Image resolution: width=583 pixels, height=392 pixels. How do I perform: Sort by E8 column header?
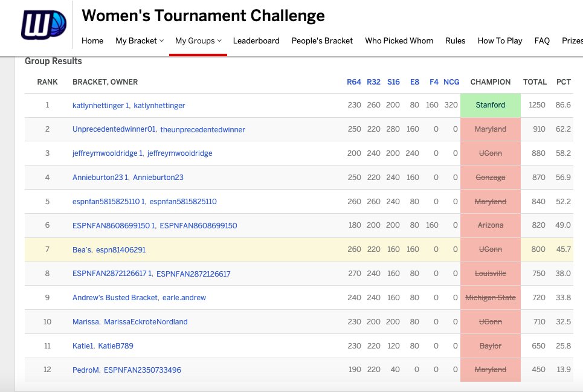point(414,82)
